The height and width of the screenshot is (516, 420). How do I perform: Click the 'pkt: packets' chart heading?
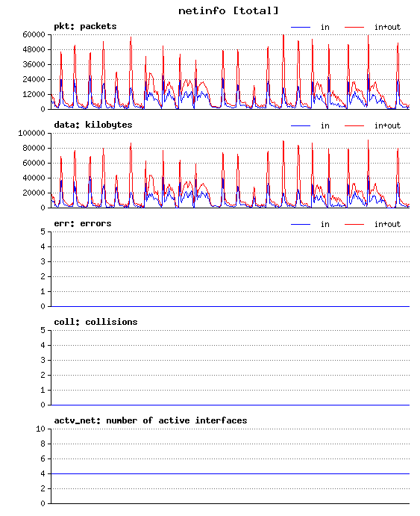[x=85, y=26]
